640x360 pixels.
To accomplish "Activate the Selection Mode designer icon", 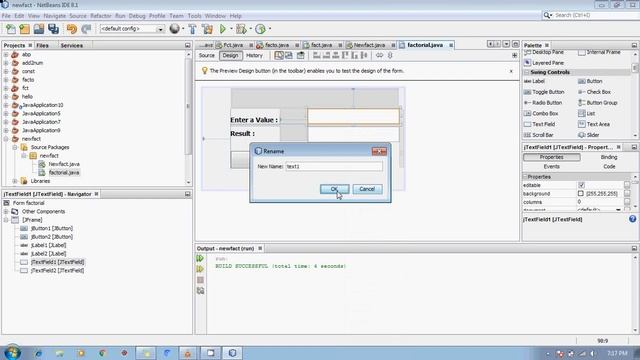I will coord(279,55).
